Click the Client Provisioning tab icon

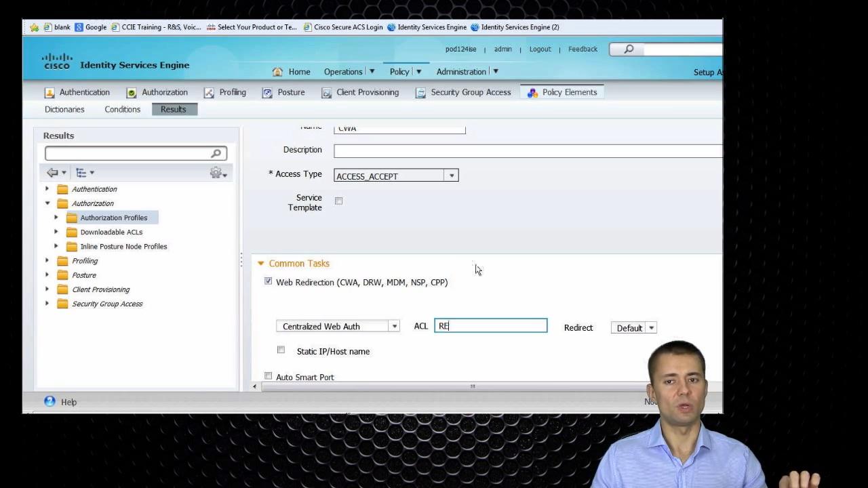tap(326, 93)
